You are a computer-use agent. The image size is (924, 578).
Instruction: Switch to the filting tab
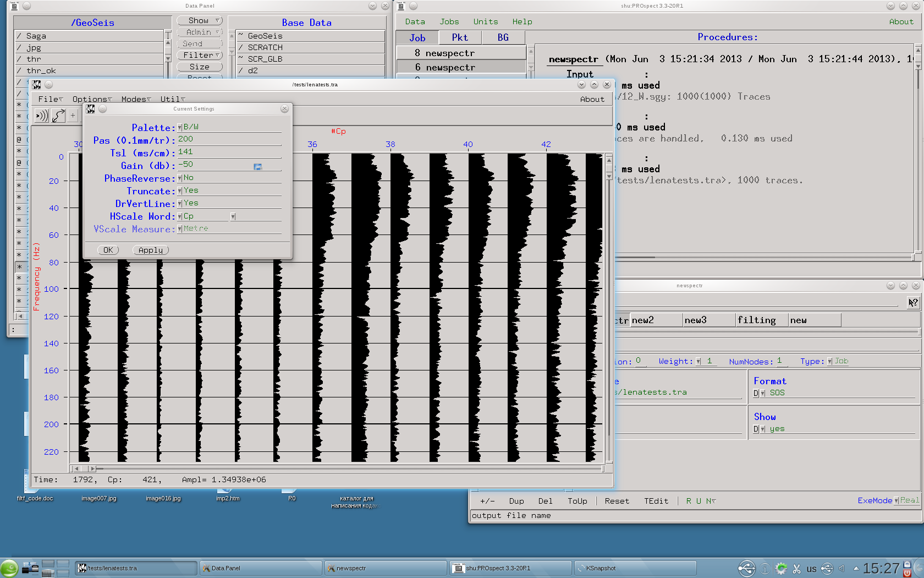(761, 320)
